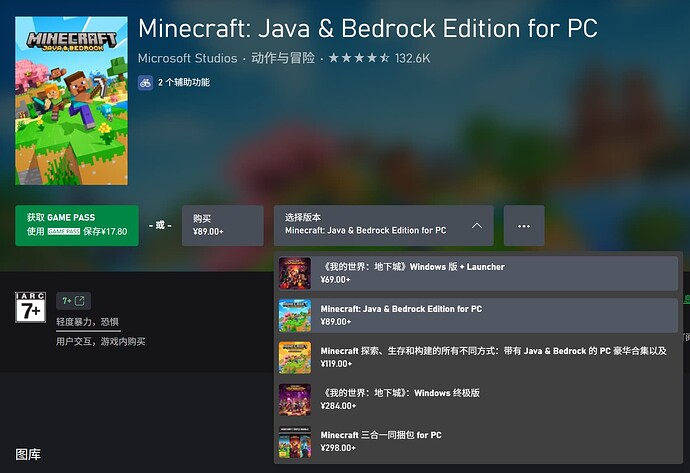Click the Minecraft Dungeons ¥69.00+ thumbnail
The image size is (690, 473).
coord(295,273)
